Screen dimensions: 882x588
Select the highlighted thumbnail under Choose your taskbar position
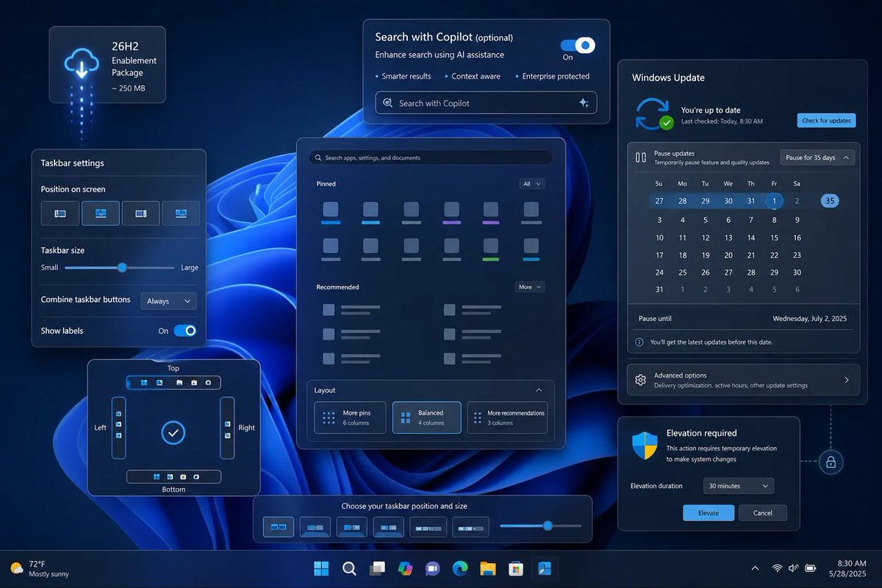tap(279, 527)
